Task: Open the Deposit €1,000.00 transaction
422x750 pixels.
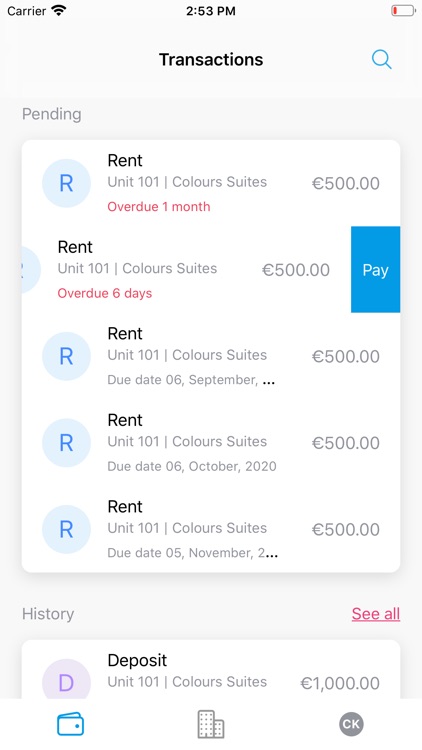Action: (x=211, y=670)
